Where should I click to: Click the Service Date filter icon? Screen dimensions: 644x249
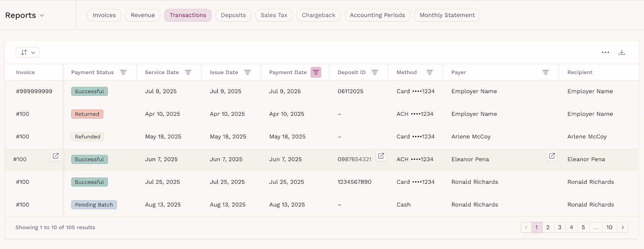coord(188,73)
